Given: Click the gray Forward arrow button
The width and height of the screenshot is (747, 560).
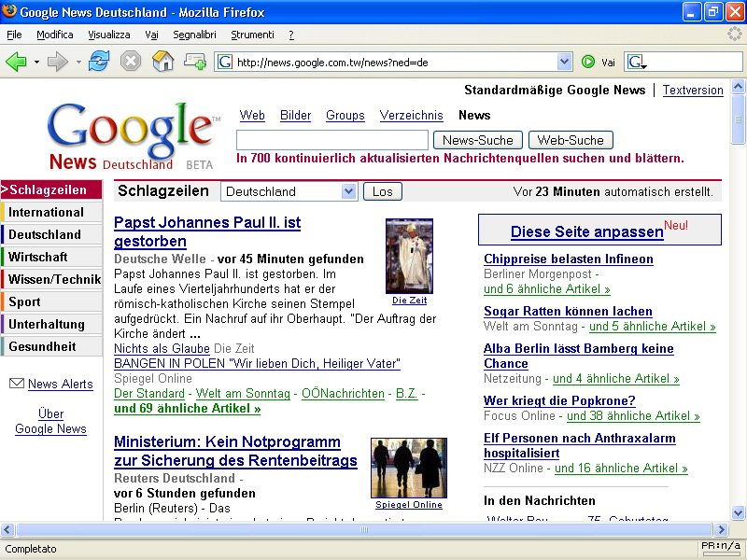Looking at the screenshot, I should coord(57,62).
